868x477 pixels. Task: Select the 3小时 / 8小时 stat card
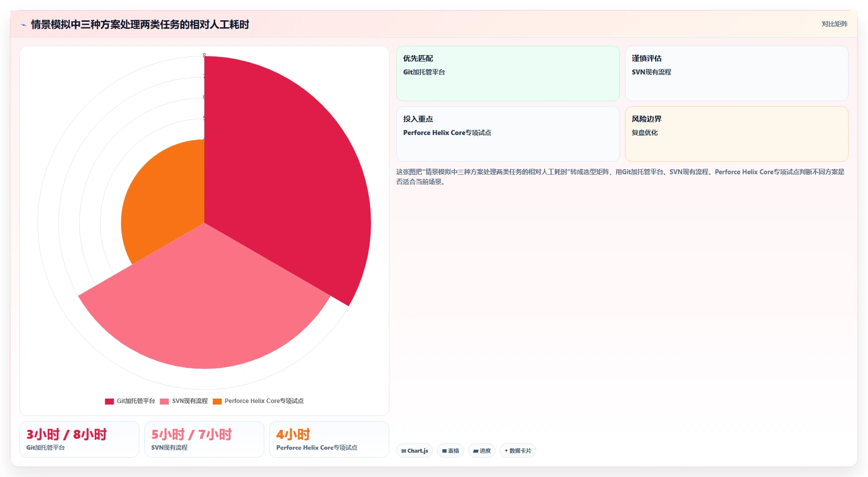coord(79,439)
